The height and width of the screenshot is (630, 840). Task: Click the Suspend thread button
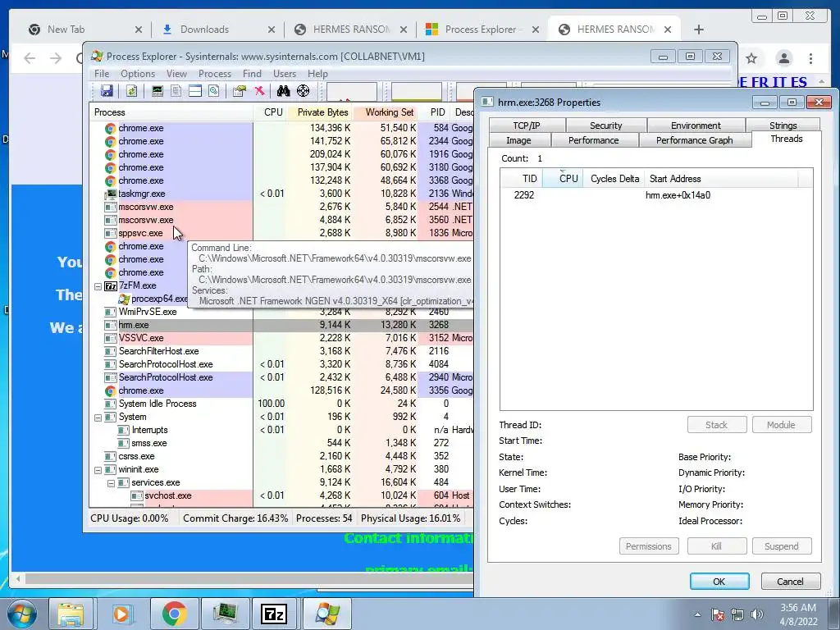(x=781, y=546)
